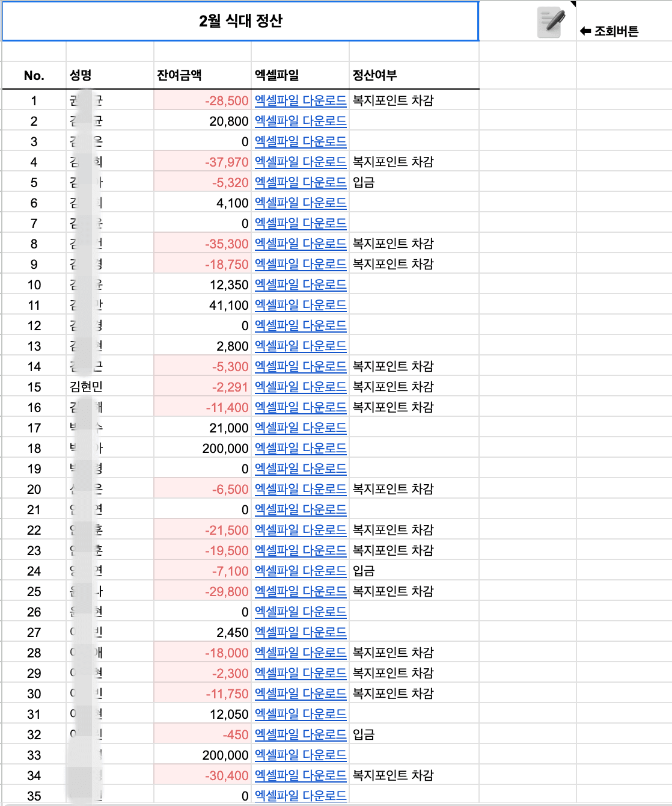Image resolution: width=672 pixels, height=806 pixels.
Task: Select the -28,500 balance cell
Action: tap(227, 101)
